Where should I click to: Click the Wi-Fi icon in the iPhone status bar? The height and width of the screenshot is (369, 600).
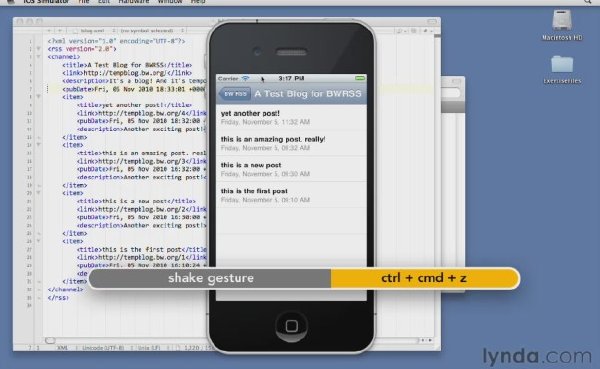pyautogui.click(x=245, y=78)
